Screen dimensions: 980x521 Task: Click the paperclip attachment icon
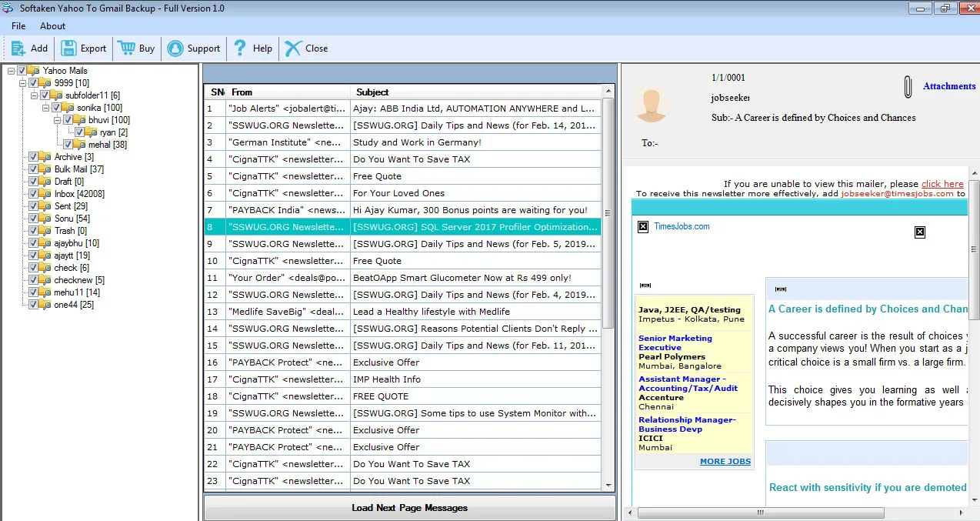[x=908, y=87]
